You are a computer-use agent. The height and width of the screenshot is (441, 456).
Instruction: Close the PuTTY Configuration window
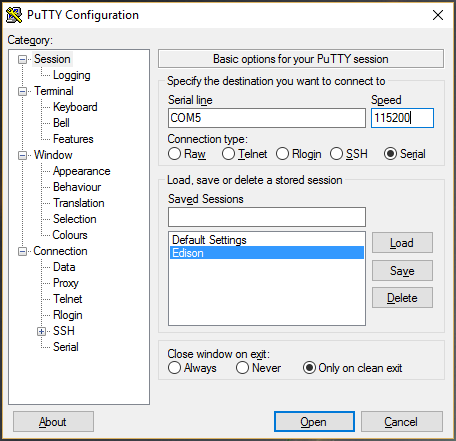click(438, 15)
